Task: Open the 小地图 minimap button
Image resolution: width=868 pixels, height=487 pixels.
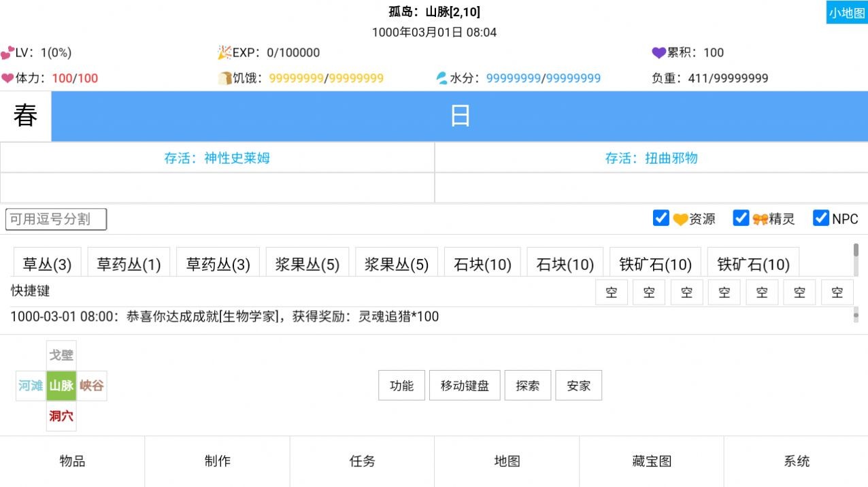Action: point(846,13)
